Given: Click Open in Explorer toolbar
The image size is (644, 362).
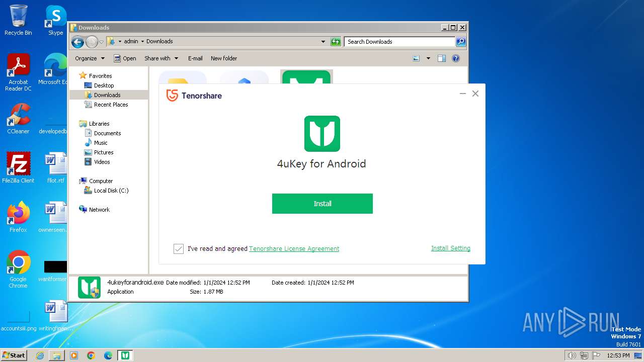Looking at the screenshot, I should [125, 58].
